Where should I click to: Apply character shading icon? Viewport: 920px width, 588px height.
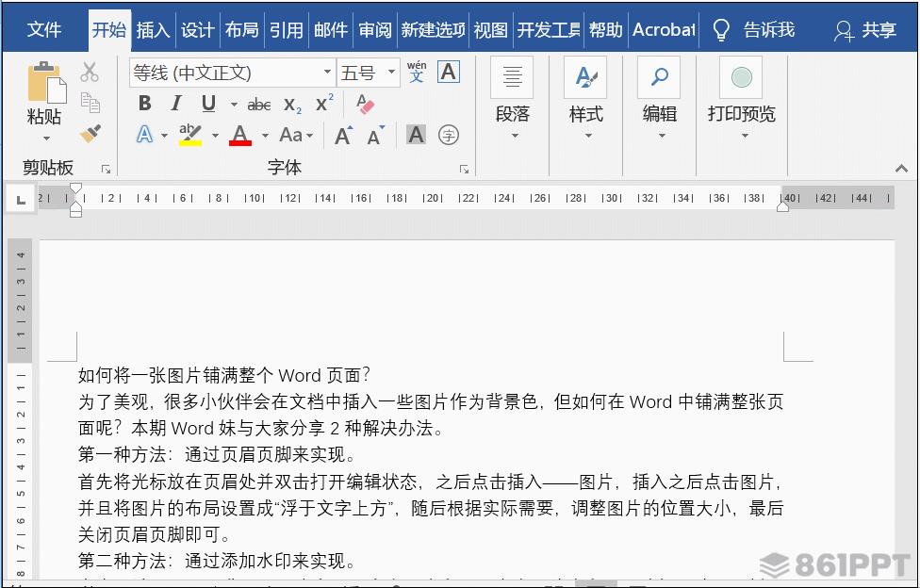click(x=416, y=135)
